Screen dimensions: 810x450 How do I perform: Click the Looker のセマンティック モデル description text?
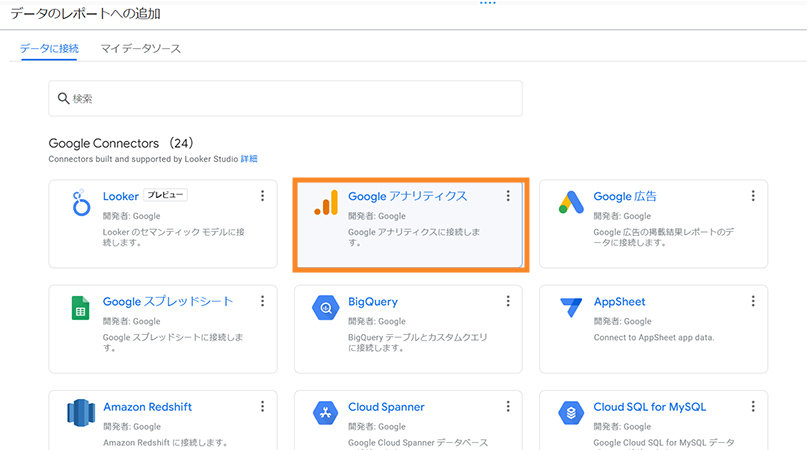(174, 237)
